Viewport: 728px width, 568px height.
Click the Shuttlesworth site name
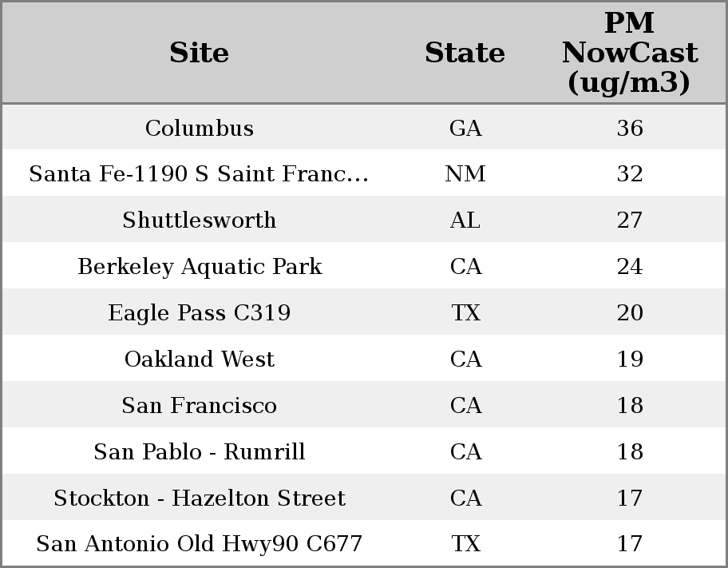pos(199,220)
